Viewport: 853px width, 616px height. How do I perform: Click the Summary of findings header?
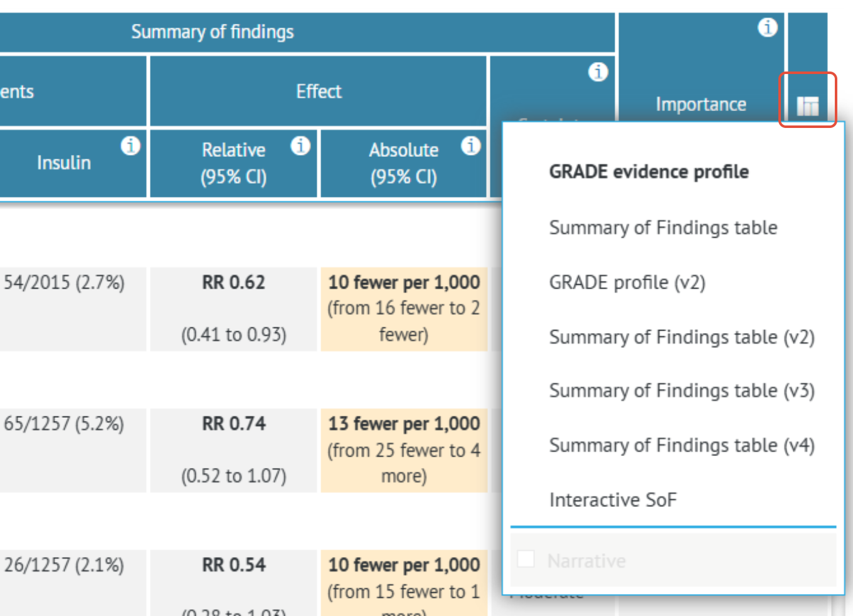tap(213, 31)
